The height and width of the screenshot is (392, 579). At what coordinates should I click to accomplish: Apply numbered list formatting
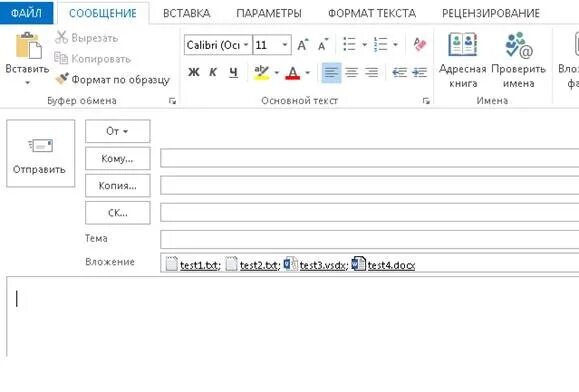point(381,45)
